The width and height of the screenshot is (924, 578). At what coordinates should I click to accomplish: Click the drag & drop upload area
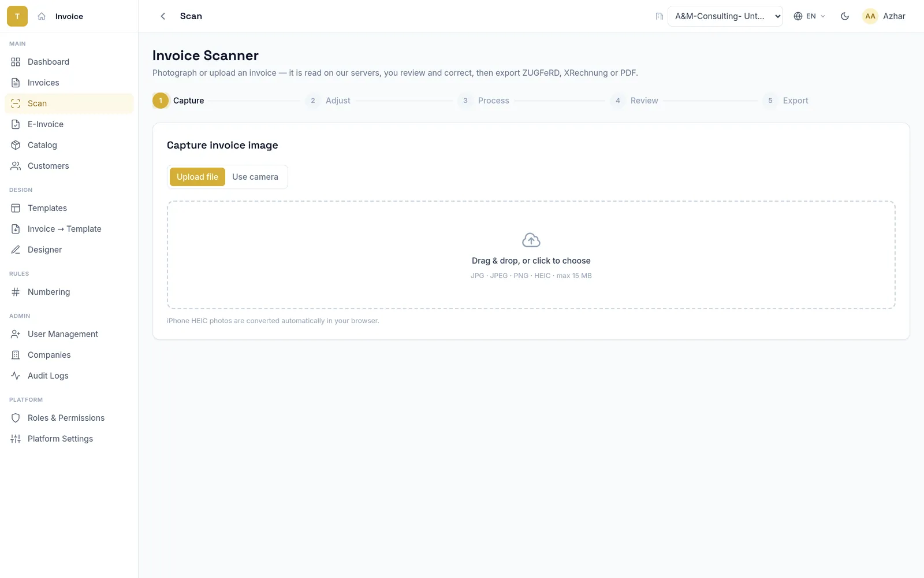tap(531, 255)
